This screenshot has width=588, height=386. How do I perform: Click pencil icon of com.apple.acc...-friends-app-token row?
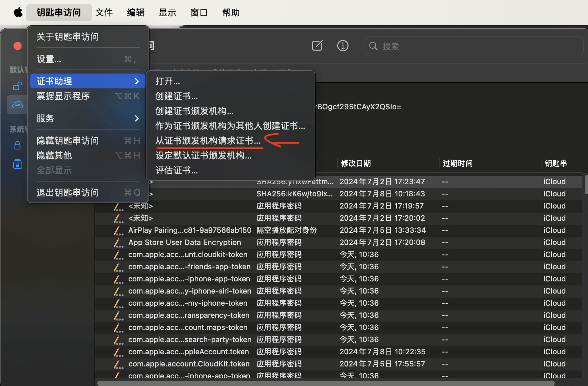pos(118,267)
